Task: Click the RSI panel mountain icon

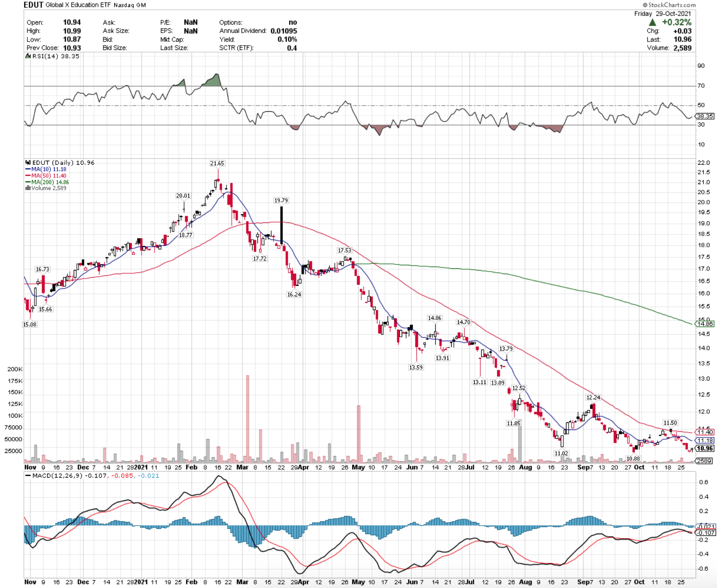Action: [28, 56]
